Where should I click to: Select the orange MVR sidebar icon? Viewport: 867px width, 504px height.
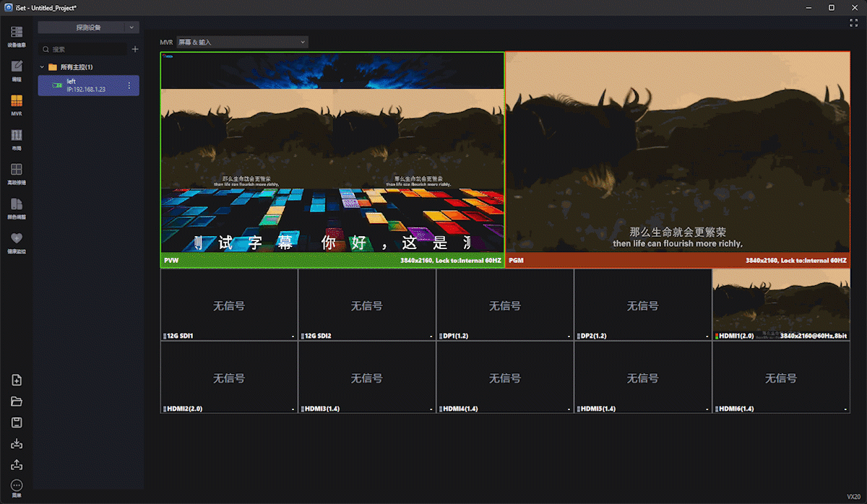[x=16, y=104]
